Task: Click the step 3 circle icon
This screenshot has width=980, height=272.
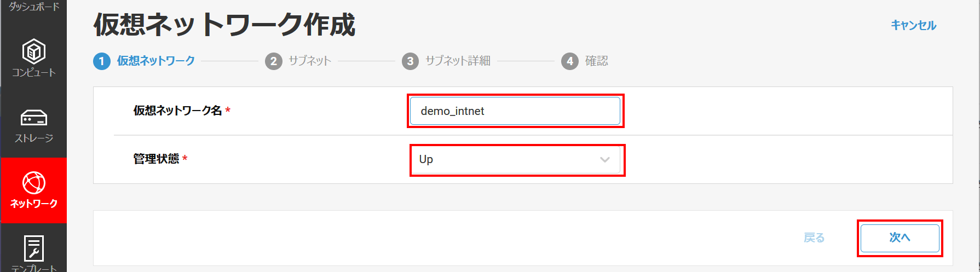Action: [410, 61]
